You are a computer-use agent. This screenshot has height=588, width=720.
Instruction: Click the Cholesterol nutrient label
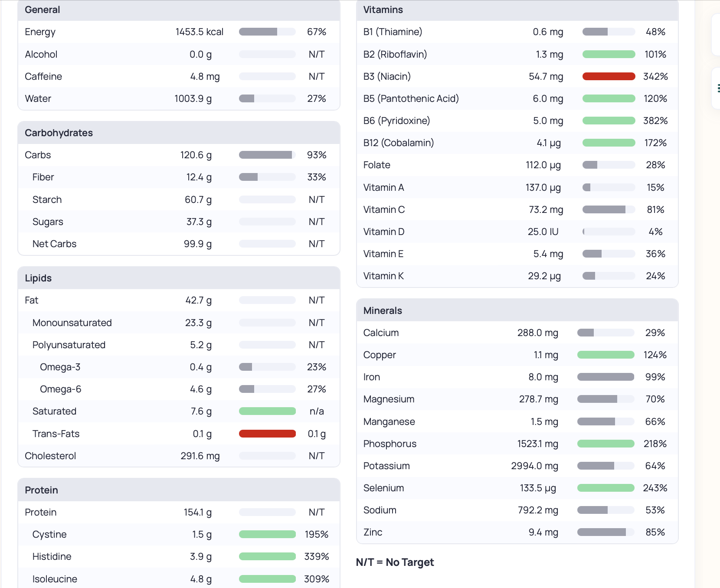50,456
